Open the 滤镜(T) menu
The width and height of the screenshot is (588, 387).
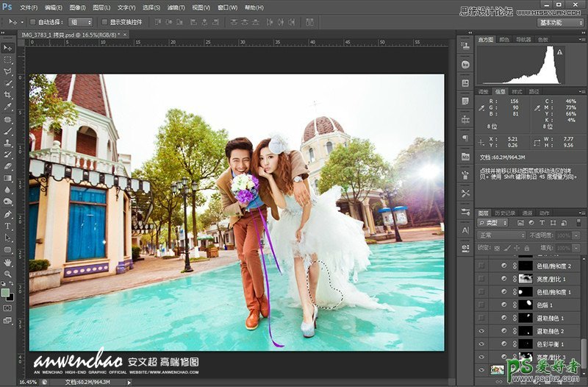(175, 7)
